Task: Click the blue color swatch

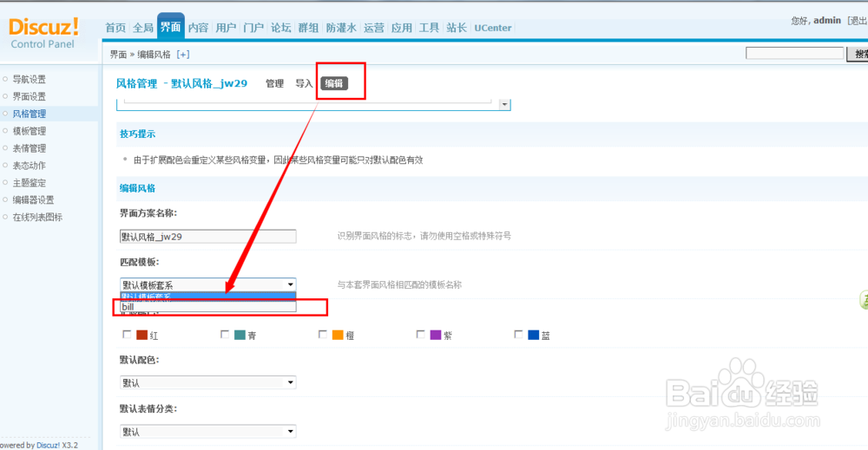Action: coord(534,335)
